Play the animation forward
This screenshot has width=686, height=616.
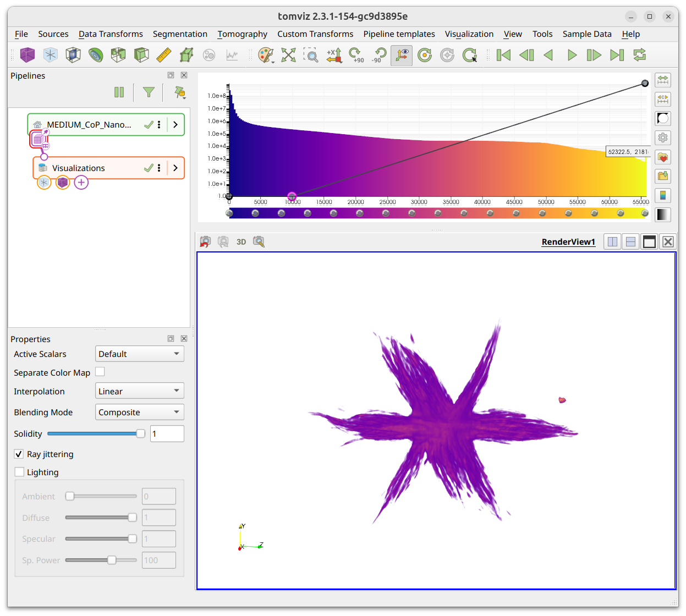(572, 55)
